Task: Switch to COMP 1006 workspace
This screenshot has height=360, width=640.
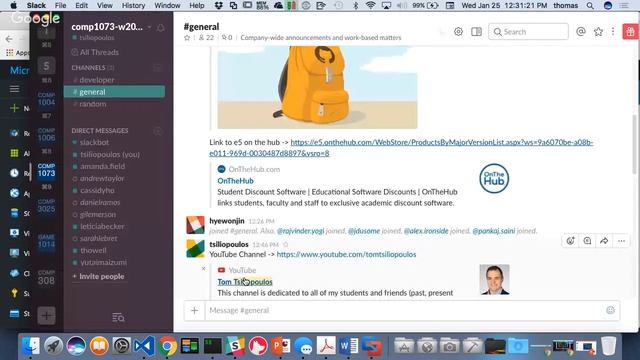Action: click(46, 135)
